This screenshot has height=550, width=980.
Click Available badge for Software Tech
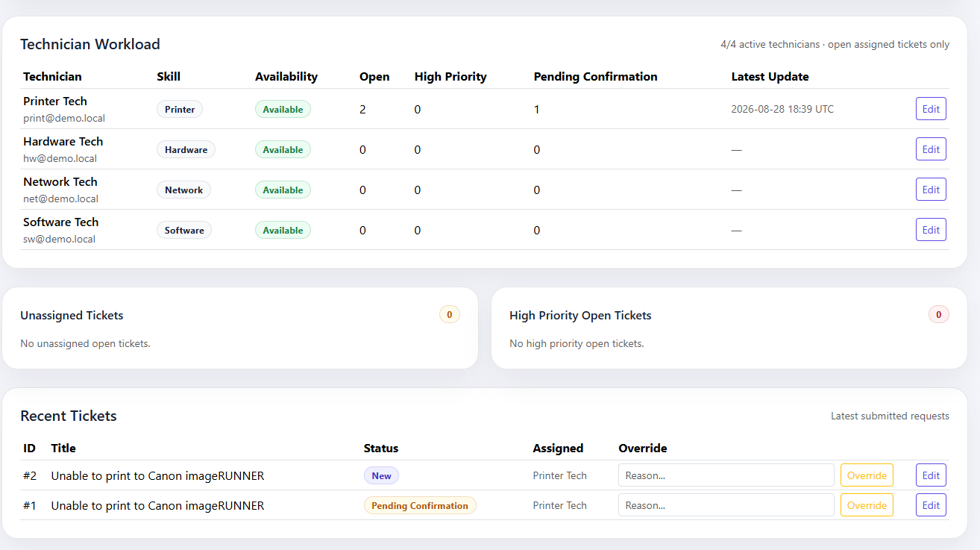click(x=283, y=230)
